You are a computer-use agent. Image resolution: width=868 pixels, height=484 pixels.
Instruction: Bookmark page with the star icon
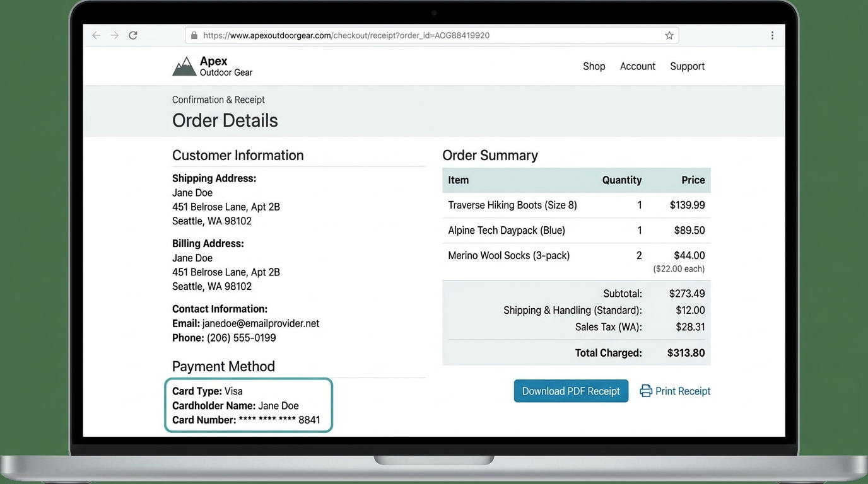(669, 35)
